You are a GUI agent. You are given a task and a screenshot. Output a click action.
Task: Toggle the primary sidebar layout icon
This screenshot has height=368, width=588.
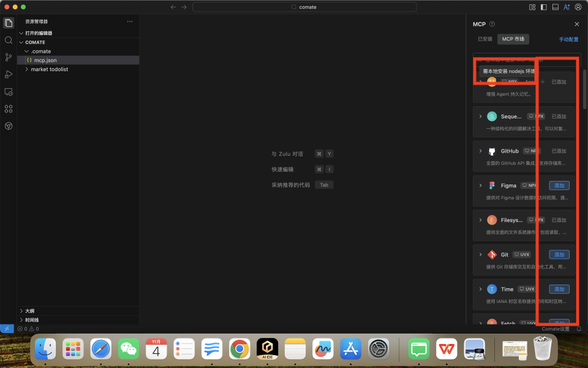click(x=543, y=7)
